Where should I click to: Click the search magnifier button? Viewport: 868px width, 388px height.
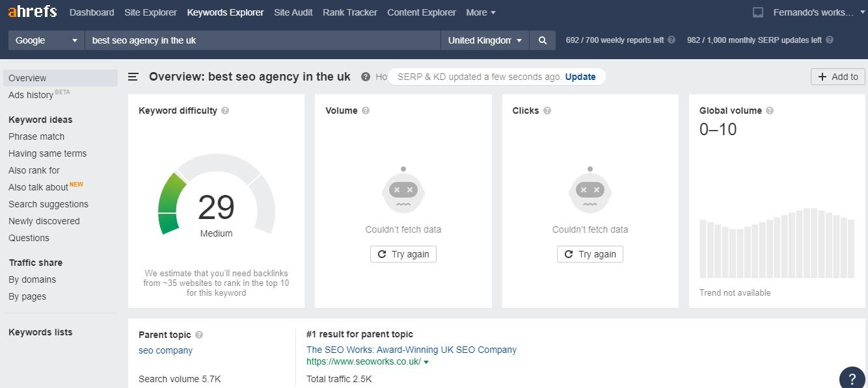pyautogui.click(x=542, y=40)
